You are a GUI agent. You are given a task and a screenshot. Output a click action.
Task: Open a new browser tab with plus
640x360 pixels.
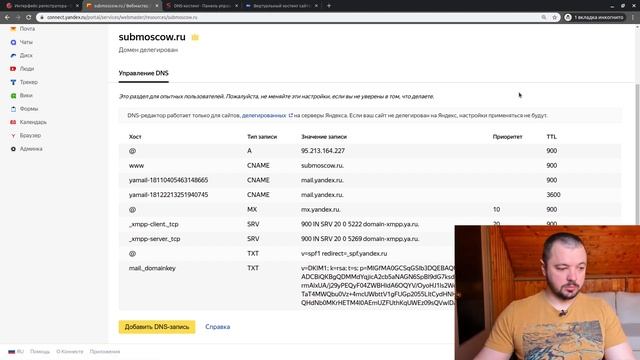pos(329,6)
